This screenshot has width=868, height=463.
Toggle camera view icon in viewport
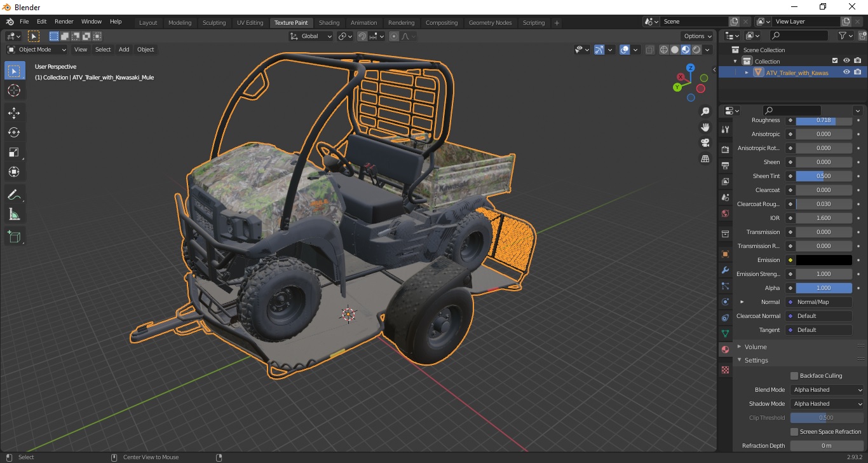[x=705, y=142]
